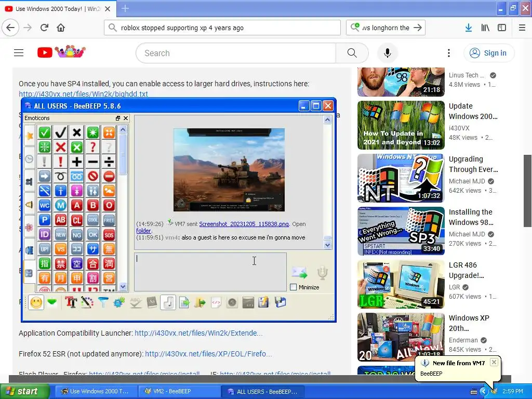Open the browser downloads arrow

(469, 28)
